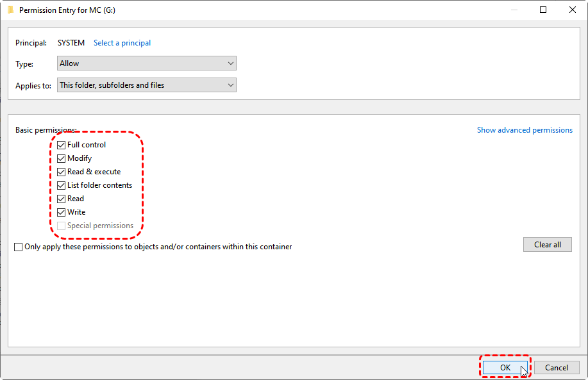The height and width of the screenshot is (380, 588).
Task: Open the Select a principal link
Action: pyautogui.click(x=122, y=43)
